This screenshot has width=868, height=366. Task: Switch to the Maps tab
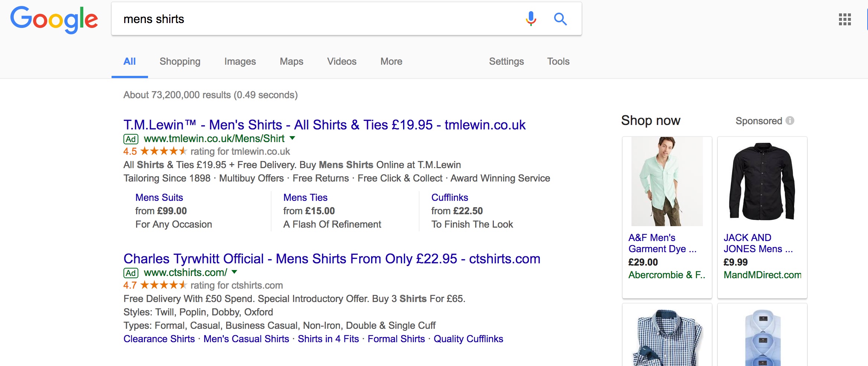292,61
